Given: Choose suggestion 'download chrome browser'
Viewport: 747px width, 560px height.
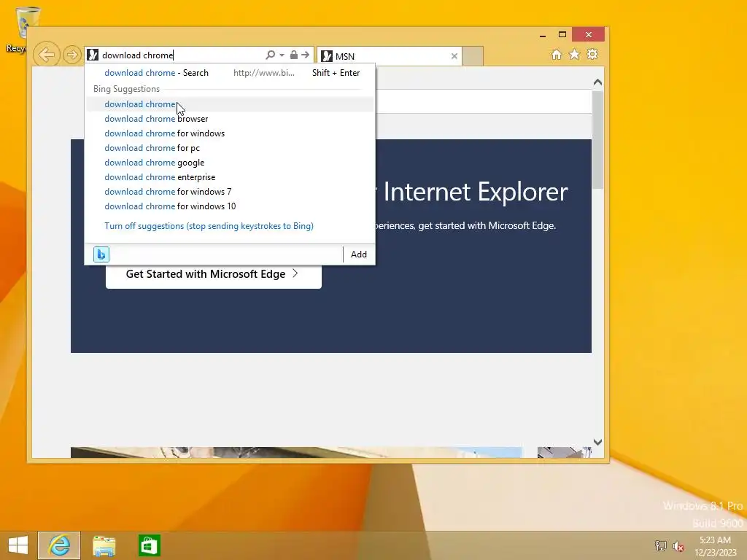Looking at the screenshot, I should [230, 119].
